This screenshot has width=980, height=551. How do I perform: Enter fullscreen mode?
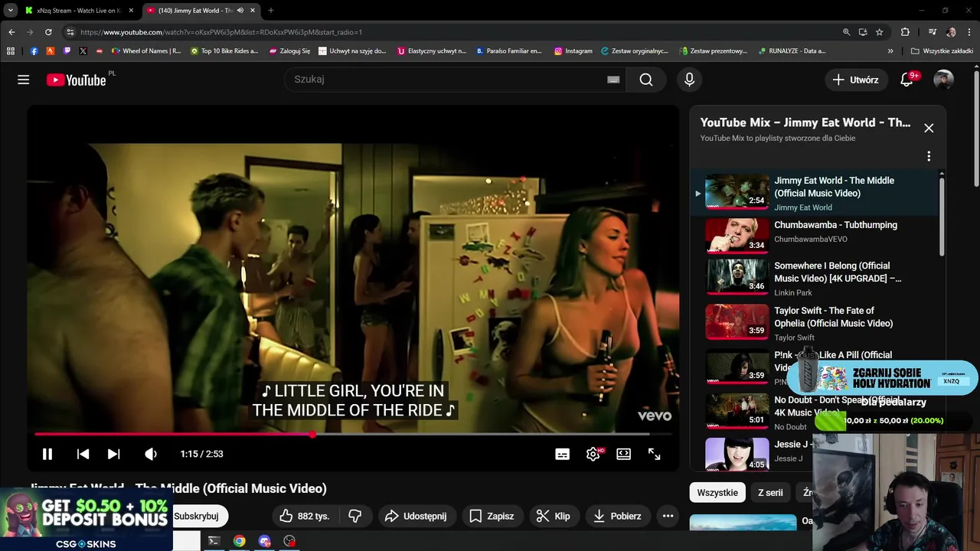point(654,454)
